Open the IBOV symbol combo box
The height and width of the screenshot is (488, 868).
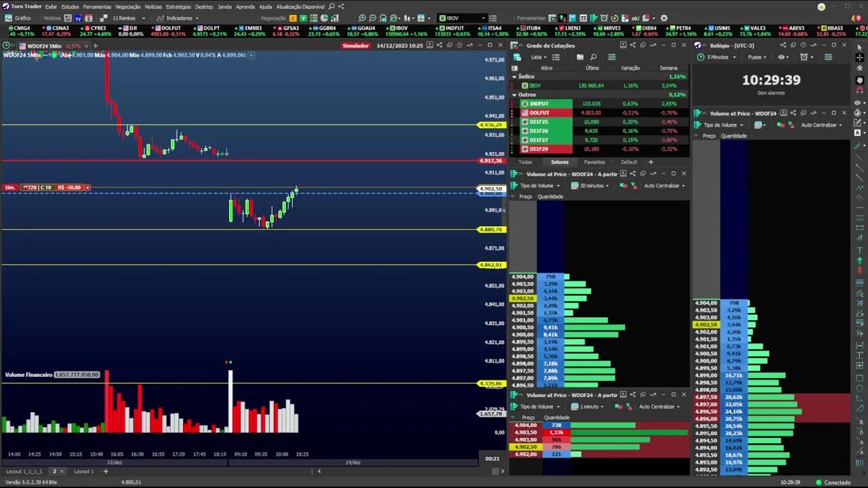[x=462, y=18]
